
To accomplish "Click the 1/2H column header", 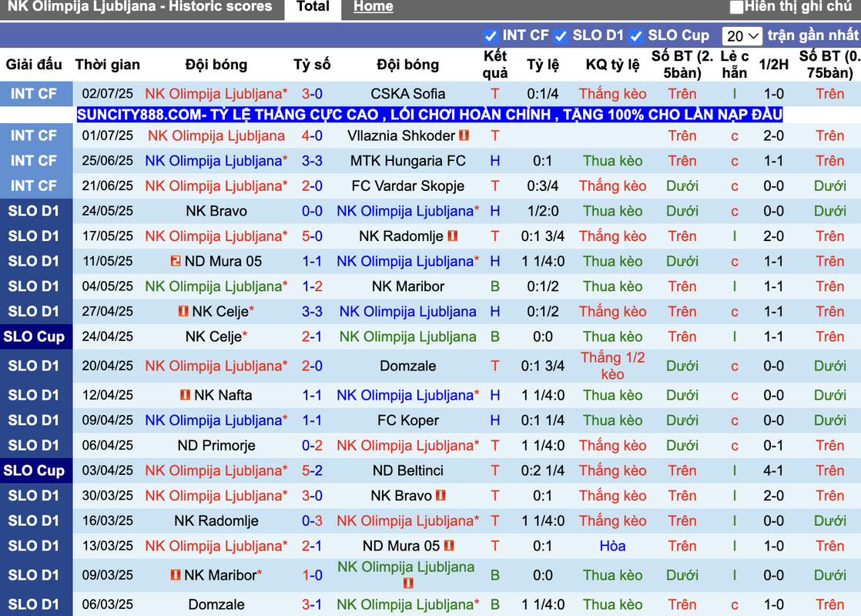I will point(773,65).
